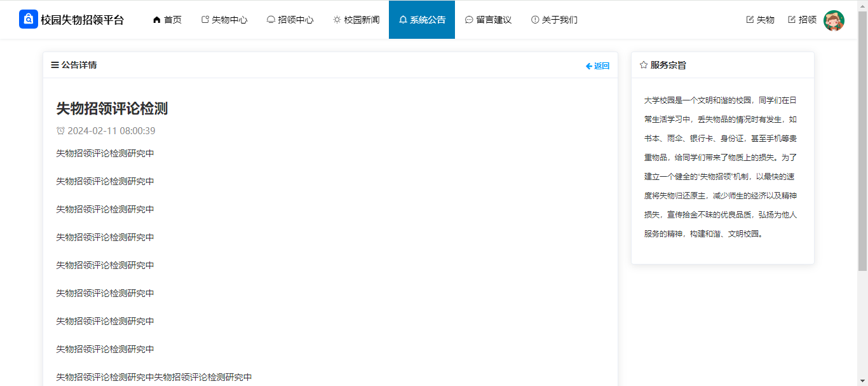Click the 失物招领评论检测 announcement title
This screenshot has height=386, width=868.
click(112, 108)
